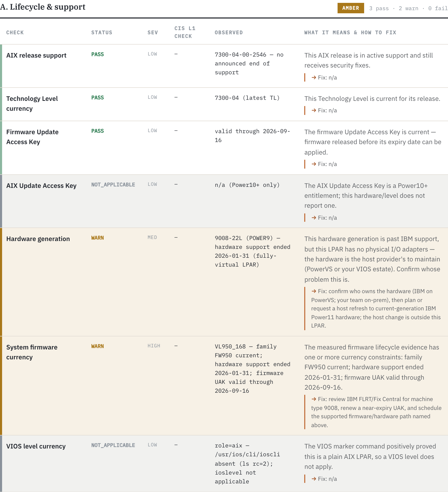Click the A. Lifecycle & support heading
This screenshot has width=448, height=492.
click(x=43, y=7)
